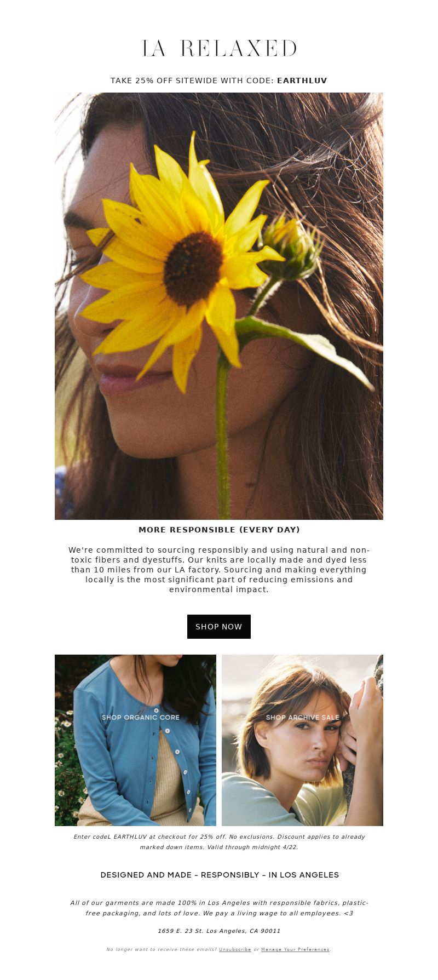Open the blue cardigan product image
Screen dimensions: 438x980
(x=135, y=740)
